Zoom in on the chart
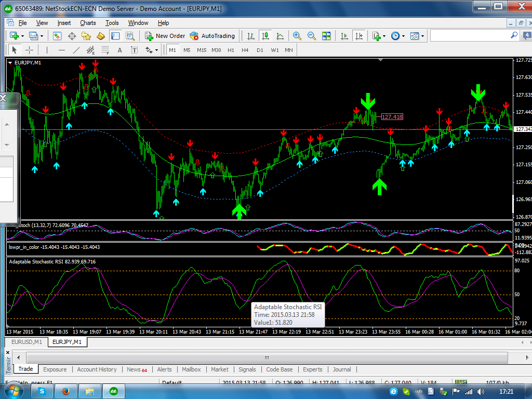The height and width of the screenshot is (399, 532). [x=297, y=36]
